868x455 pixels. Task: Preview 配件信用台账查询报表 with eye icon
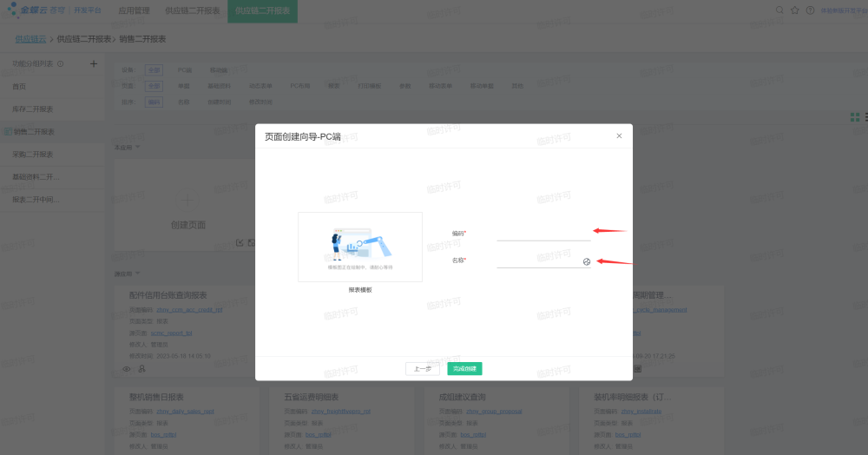pyautogui.click(x=127, y=369)
